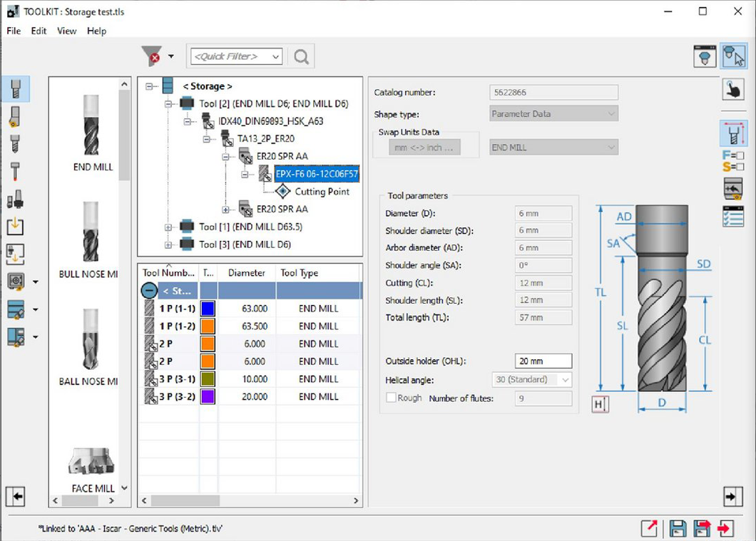Click the blue swatch in row 1 P (1-1)
Screen dimensions: 756x541
(x=208, y=309)
